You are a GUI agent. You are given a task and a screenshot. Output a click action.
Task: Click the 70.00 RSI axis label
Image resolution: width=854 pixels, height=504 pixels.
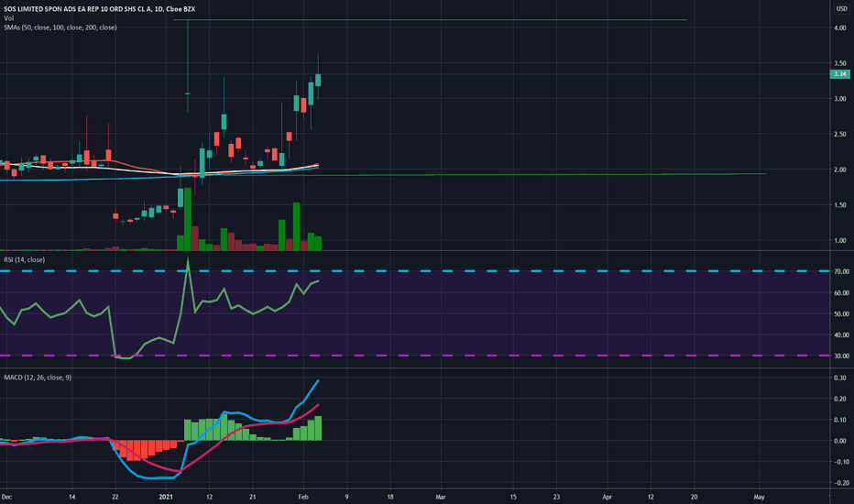pyautogui.click(x=841, y=271)
